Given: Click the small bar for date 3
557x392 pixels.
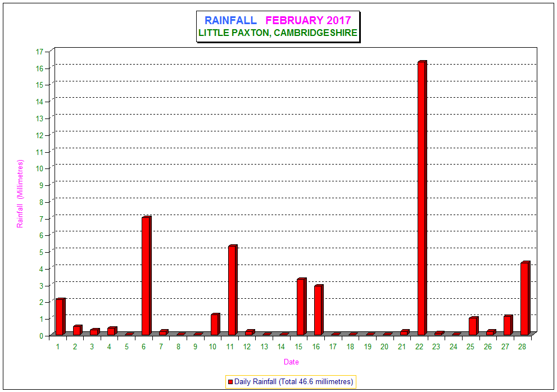Looking at the screenshot, I should [94, 332].
